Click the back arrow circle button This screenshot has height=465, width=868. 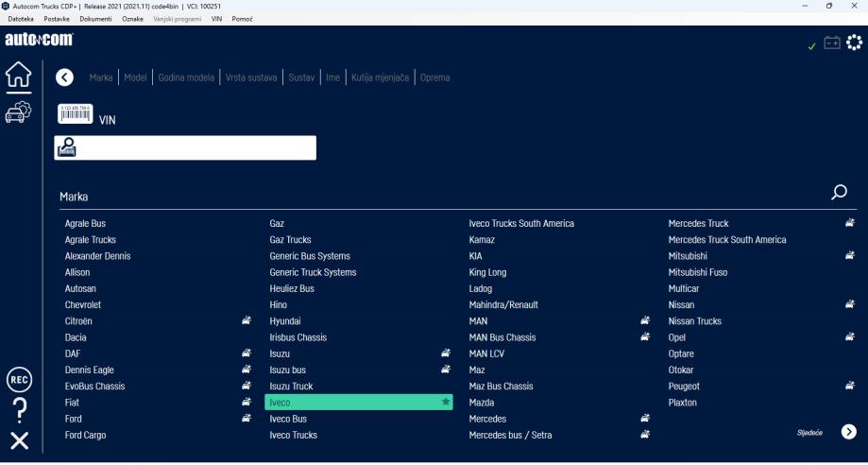tap(65, 77)
